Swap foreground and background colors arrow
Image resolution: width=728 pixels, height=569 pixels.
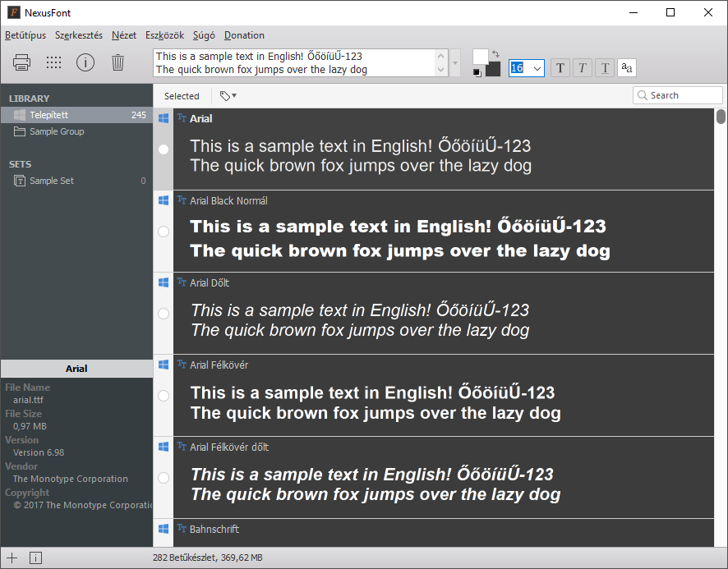[495, 54]
